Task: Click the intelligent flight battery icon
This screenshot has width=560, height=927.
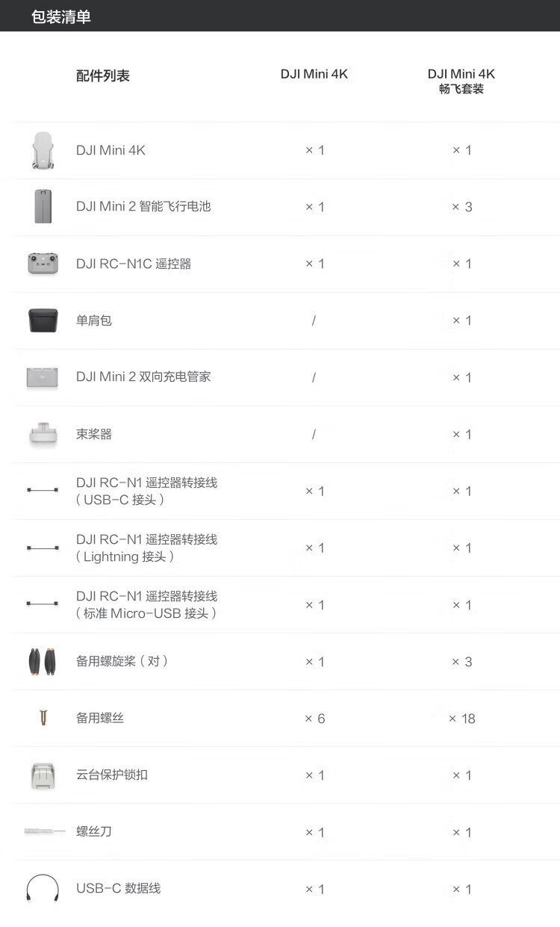Action: pyautogui.click(x=43, y=207)
